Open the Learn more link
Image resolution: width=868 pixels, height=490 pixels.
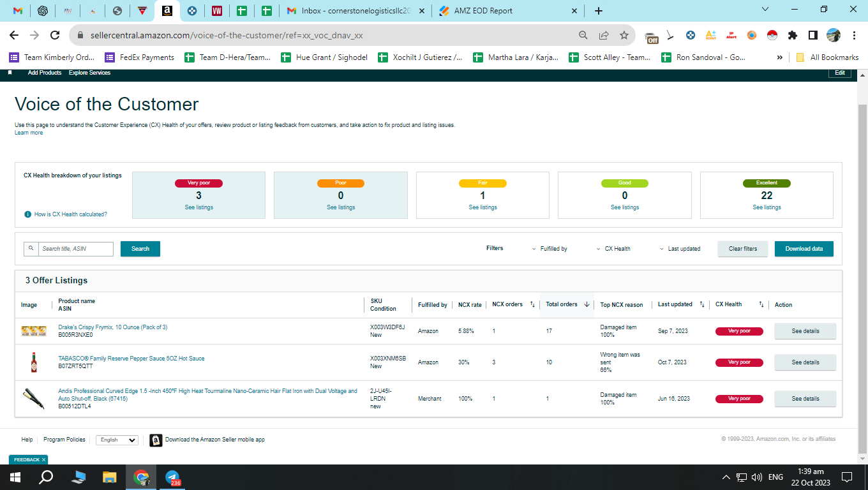pyautogui.click(x=29, y=133)
